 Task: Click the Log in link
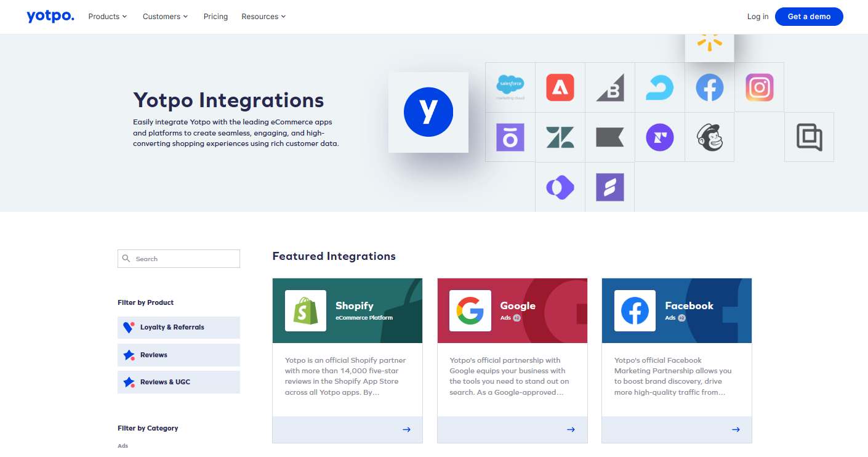pos(757,17)
